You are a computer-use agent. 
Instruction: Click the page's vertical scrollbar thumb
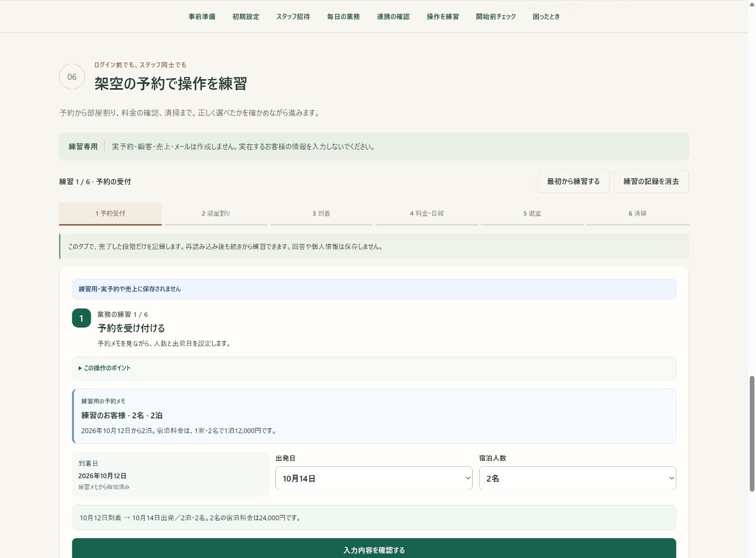pyautogui.click(x=752, y=433)
